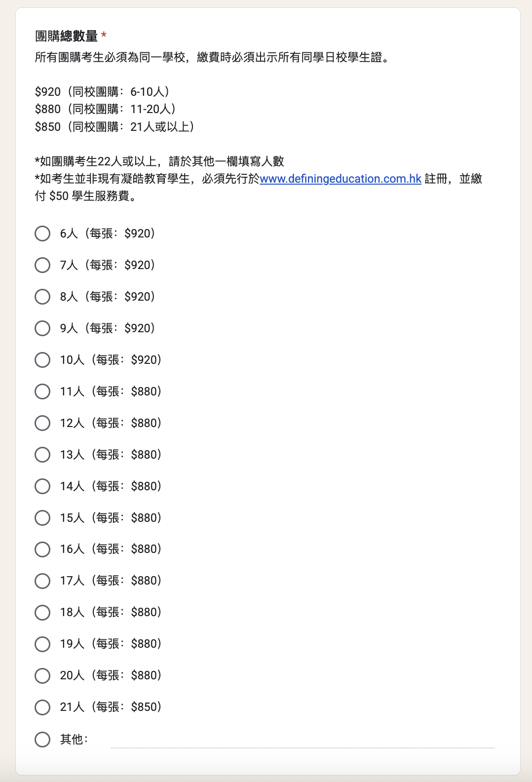The image size is (532, 782).
Task: Pick the 12人 ($880) option
Action: pyautogui.click(x=42, y=423)
